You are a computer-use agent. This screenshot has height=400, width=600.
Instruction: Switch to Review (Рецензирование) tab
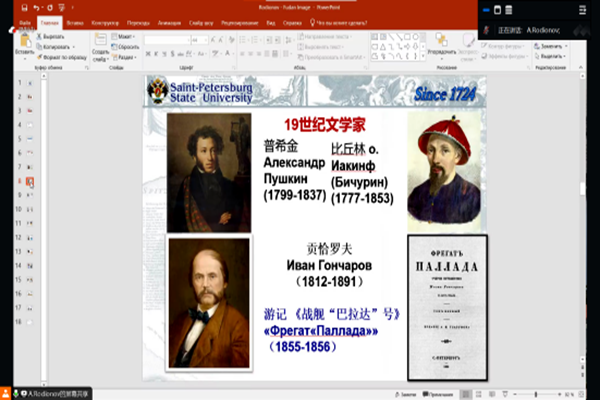click(240, 23)
